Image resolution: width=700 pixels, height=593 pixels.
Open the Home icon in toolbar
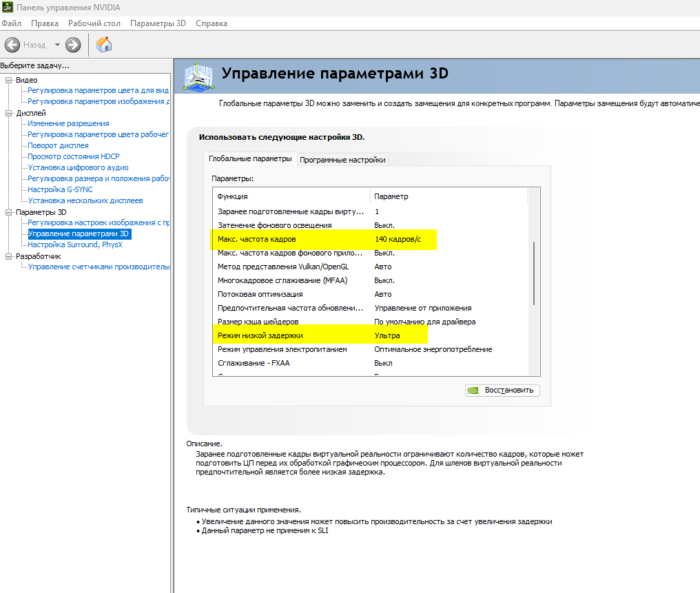104,45
